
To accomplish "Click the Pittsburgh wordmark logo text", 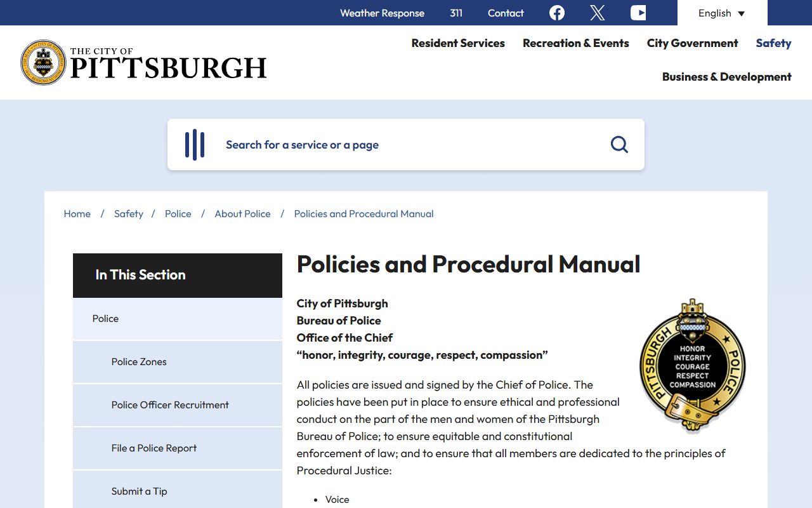I will coord(168,63).
